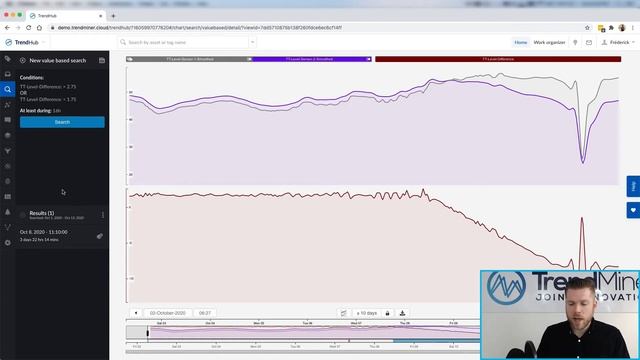Open the settings gear in the sidebar

tap(7, 243)
